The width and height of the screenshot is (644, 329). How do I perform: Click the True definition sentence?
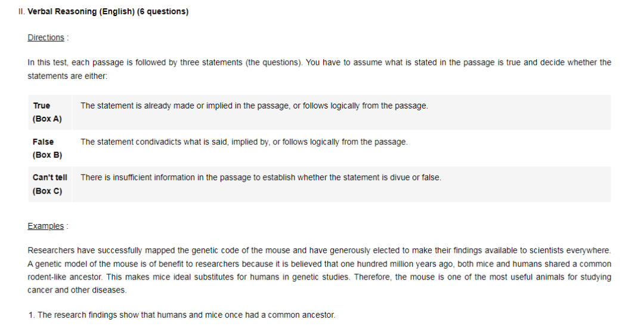tap(254, 105)
